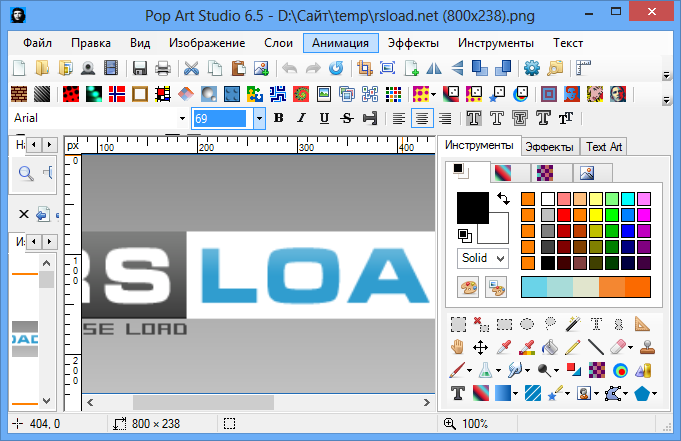Select the elliptical selection tool
Image resolution: width=681 pixels, height=441 pixels.
tap(527, 324)
